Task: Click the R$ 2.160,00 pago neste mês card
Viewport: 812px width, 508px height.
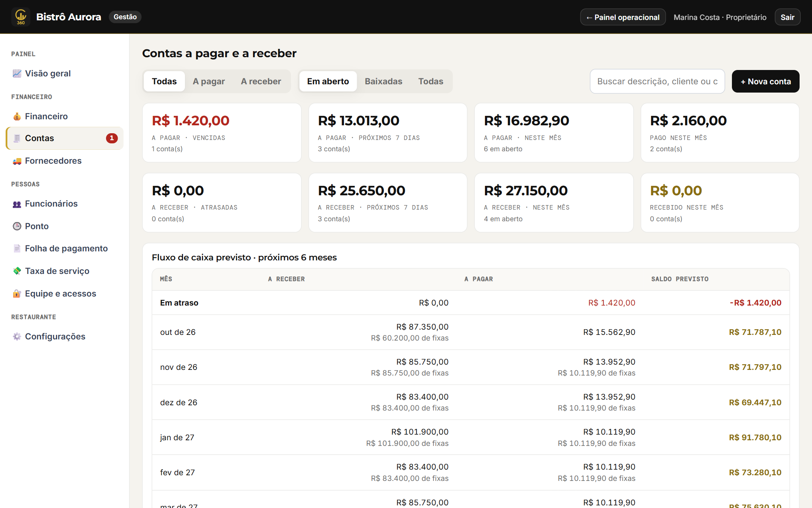Action: tap(720, 133)
